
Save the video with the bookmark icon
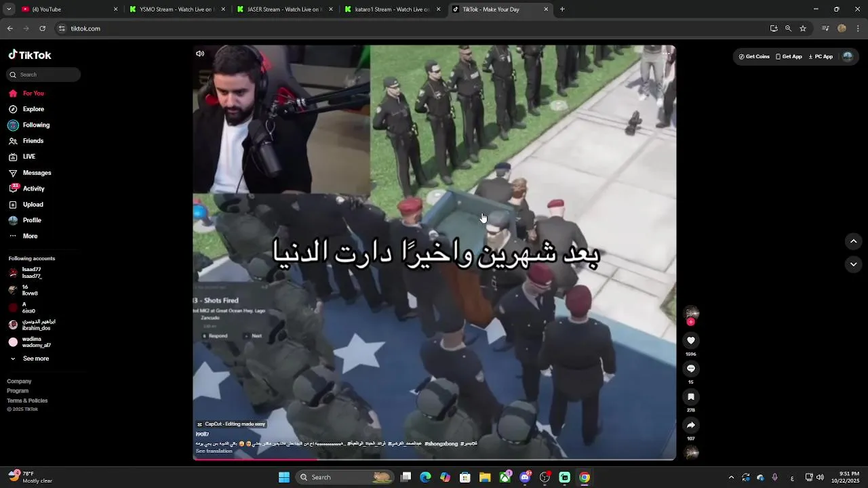pyautogui.click(x=691, y=396)
